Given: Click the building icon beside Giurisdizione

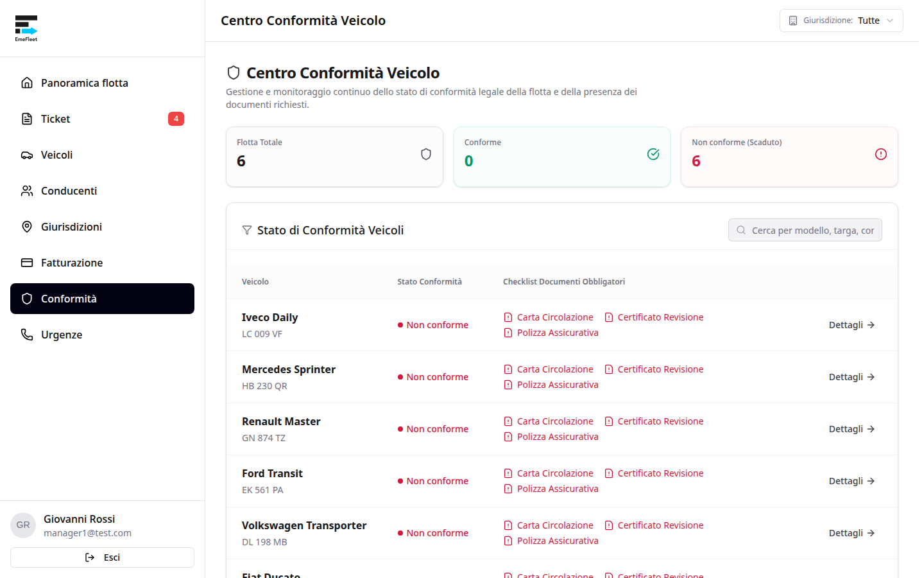Looking at the screenshot, I should [x=793, y=21].
